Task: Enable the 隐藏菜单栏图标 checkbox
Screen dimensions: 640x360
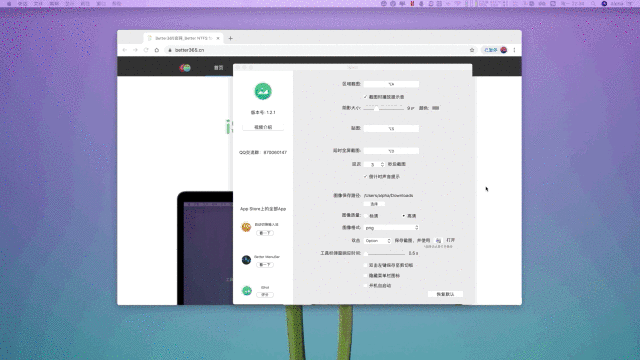Action: coord(366,276)
